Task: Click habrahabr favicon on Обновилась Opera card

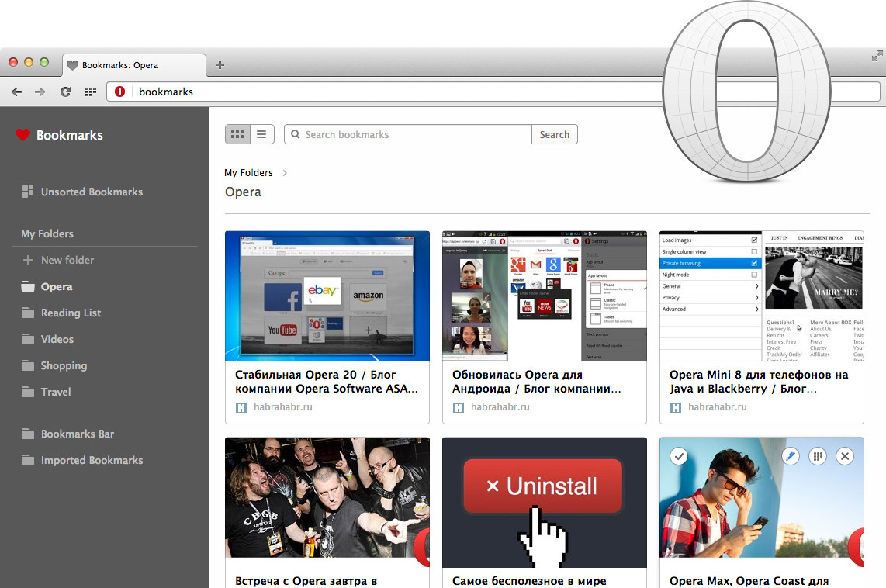Action: [459, 407]
